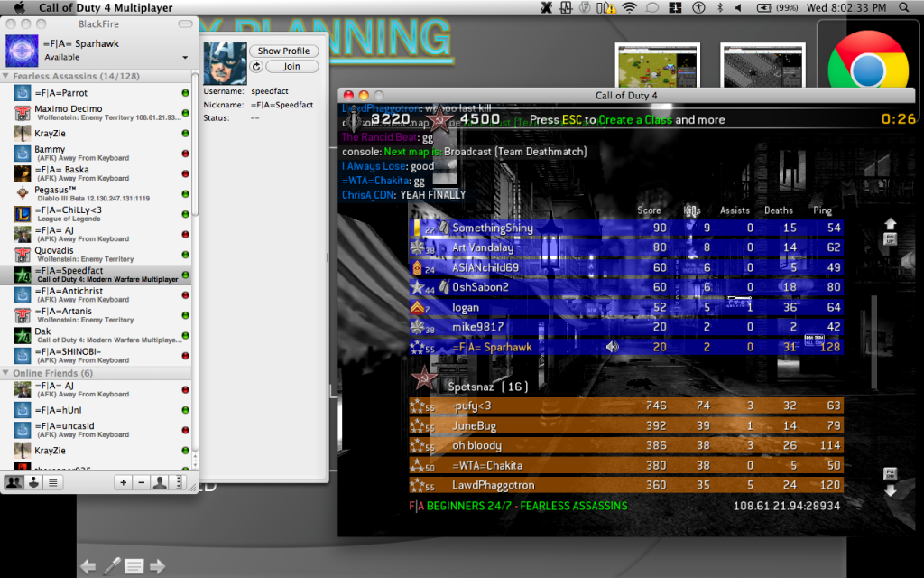Open the Wi-Fi status menu

pyautogui.click(x=629, y=7)
